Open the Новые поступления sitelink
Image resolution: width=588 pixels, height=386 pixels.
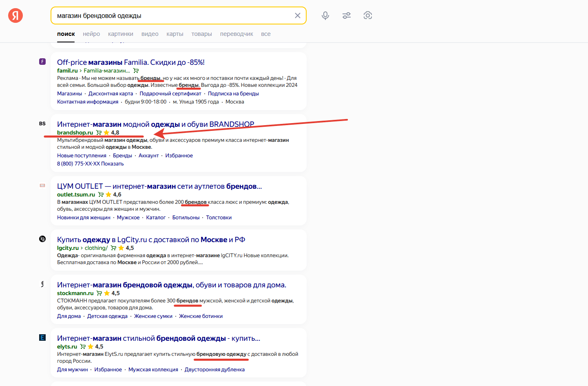82,155
